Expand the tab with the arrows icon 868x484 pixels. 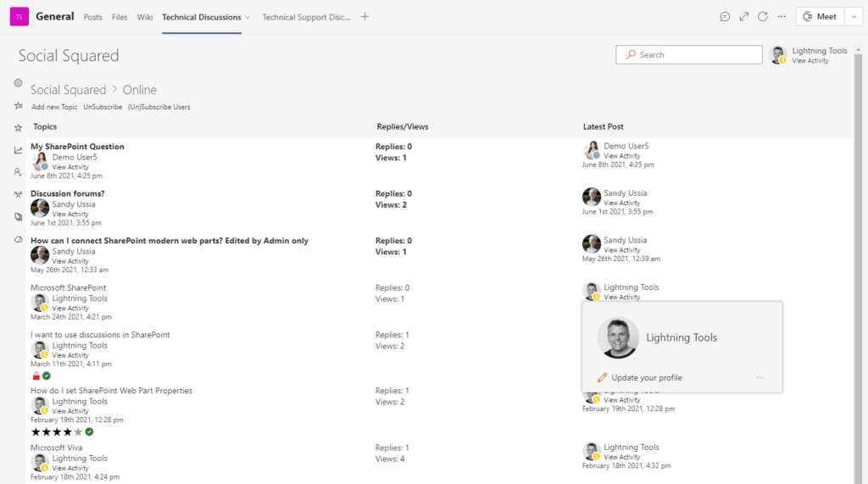pyautogui.click(x=743, y=17)
